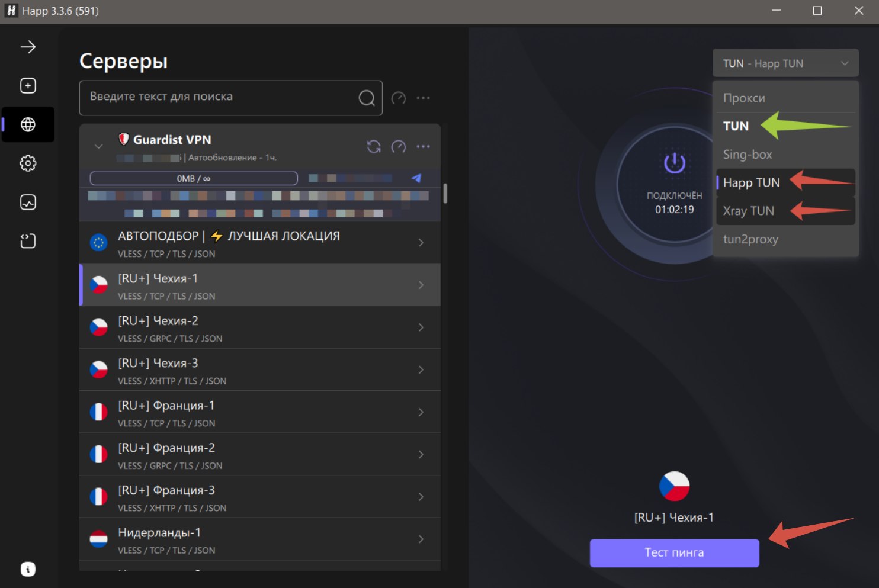Screen dimensions: 879x588
Task: Click the Guardist VPN shield logo
Action: 123,140
